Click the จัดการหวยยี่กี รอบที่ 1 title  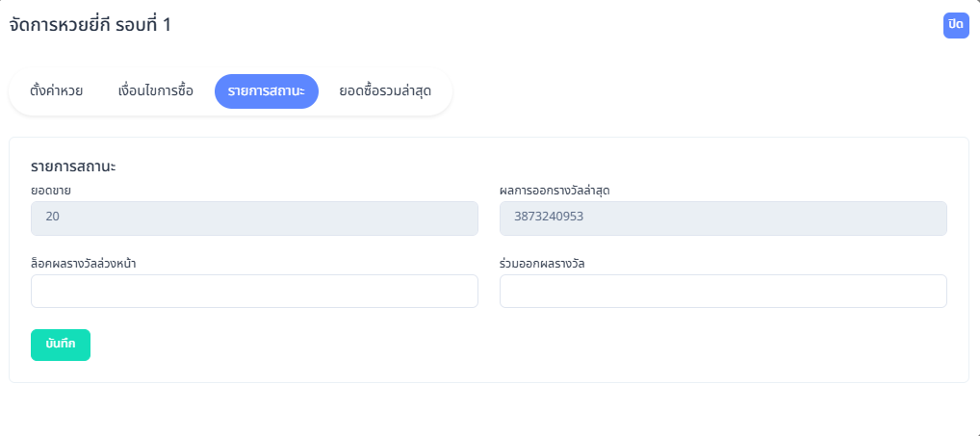(90, 25)
